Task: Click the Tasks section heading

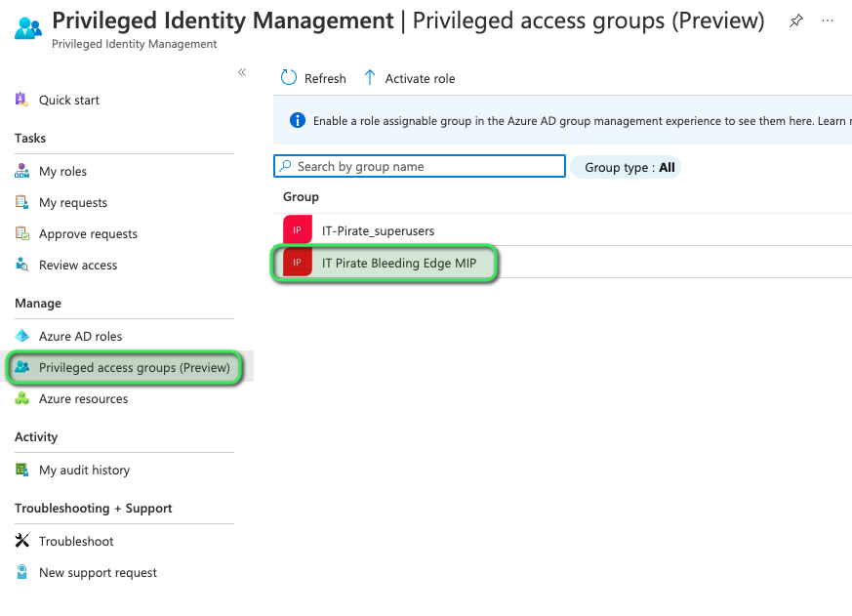Action: [x=30, y=138]
